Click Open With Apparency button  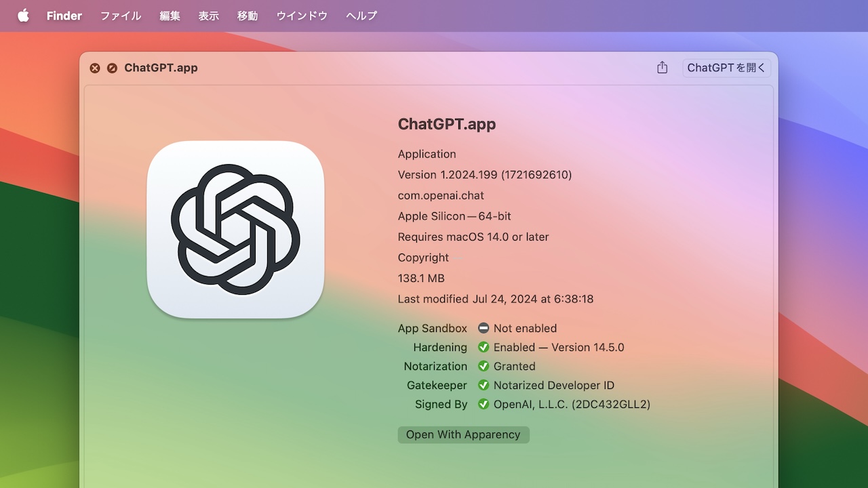[463, 434]
